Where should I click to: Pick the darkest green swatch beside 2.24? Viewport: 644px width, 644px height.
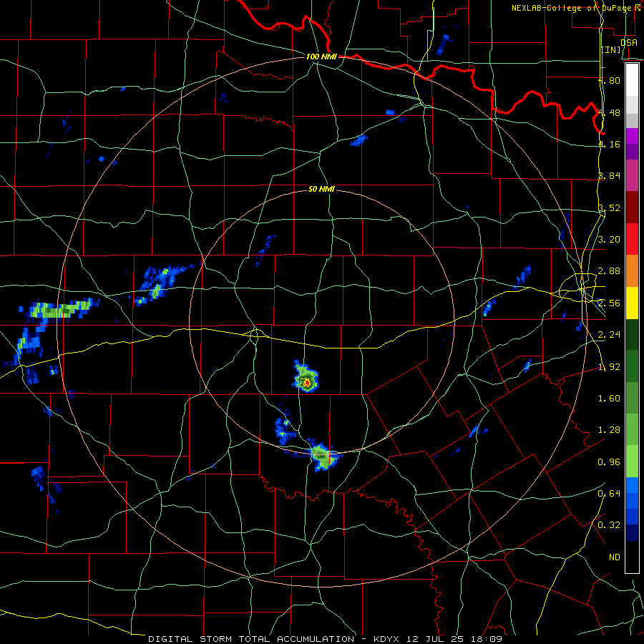click(x=632, y=335)
